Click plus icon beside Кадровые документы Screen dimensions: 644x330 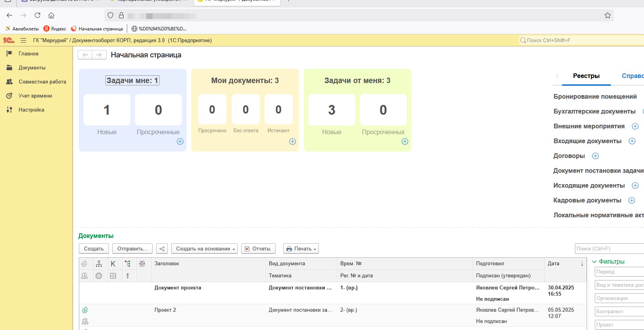point(632,200)
